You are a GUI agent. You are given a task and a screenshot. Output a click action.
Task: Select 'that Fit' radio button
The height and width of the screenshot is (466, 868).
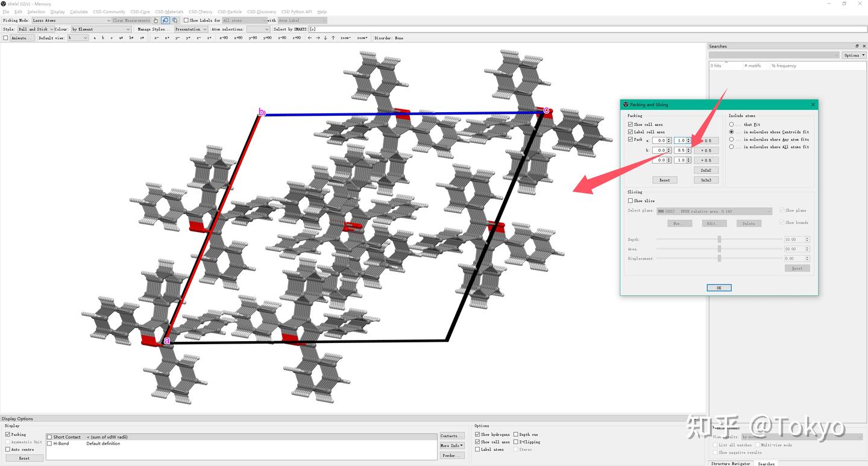(x=731, y=124)
